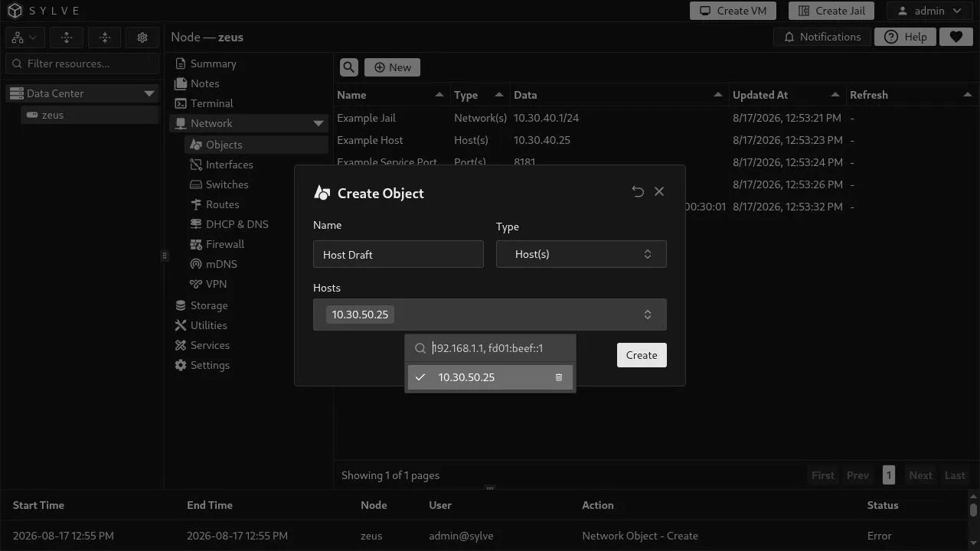Click the drag handle between sidebar panels

tap(164, 256)
